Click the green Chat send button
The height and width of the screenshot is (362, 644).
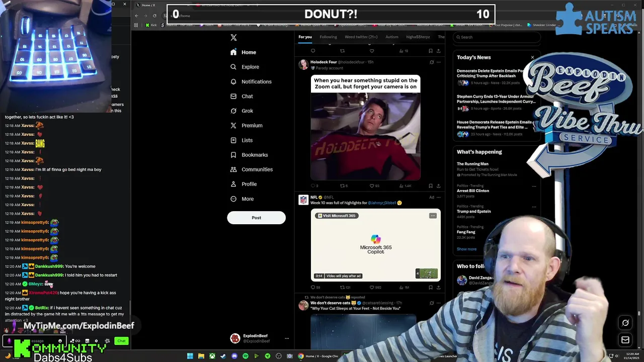click(121, 341)
